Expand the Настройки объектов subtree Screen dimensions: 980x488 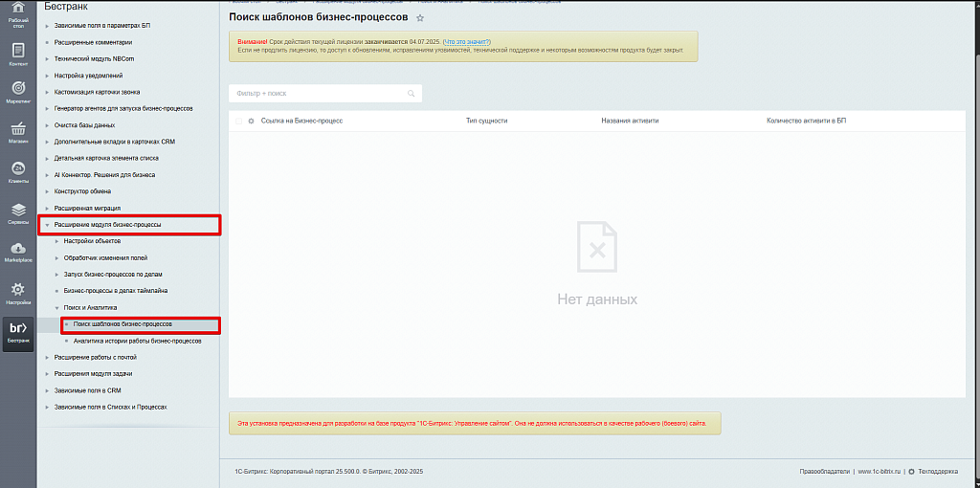tap(57, 241)
